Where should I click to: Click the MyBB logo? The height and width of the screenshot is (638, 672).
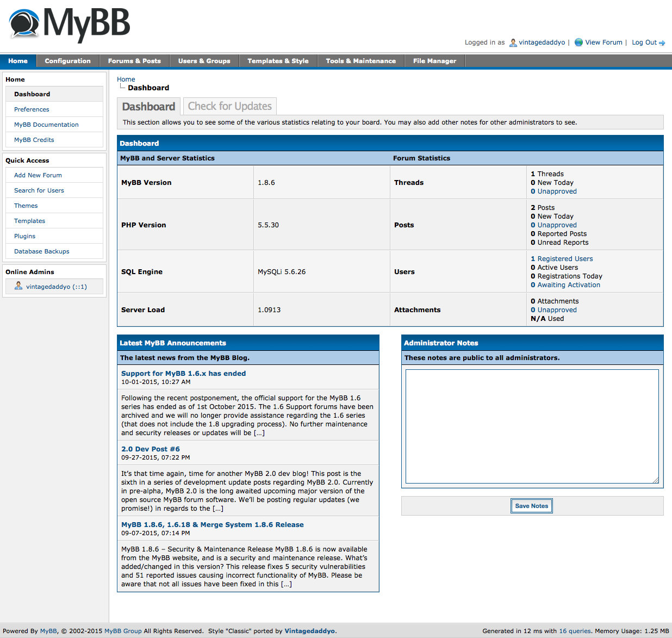pyautogui.click(x=70, y=25)
